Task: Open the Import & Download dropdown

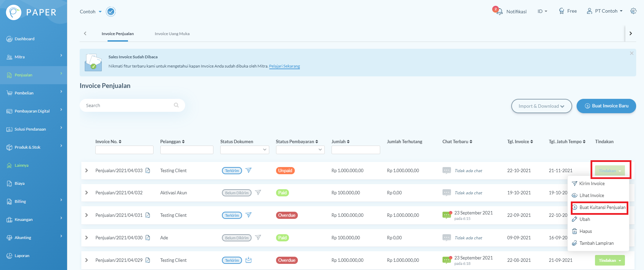Action: (541, 106)
